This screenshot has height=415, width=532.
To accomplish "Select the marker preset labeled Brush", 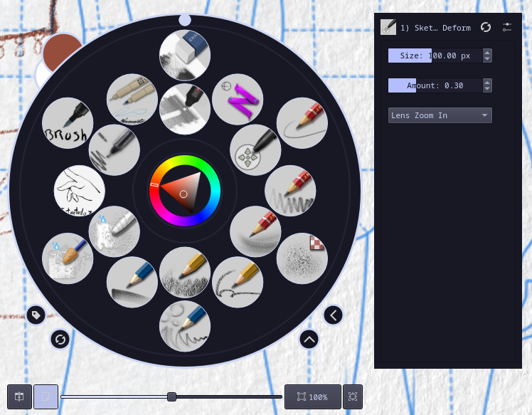I will tap(68, 123).
